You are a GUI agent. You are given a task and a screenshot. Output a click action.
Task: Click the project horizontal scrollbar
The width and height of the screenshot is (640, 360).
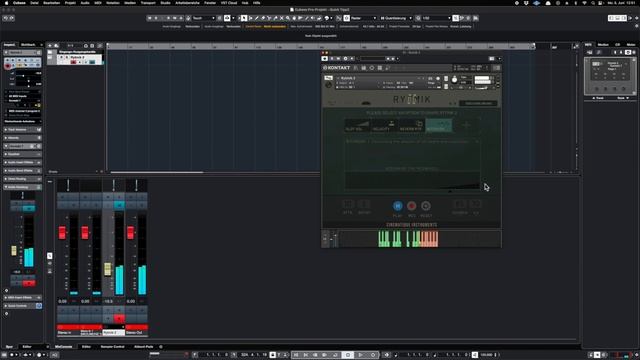pos(157,172)
